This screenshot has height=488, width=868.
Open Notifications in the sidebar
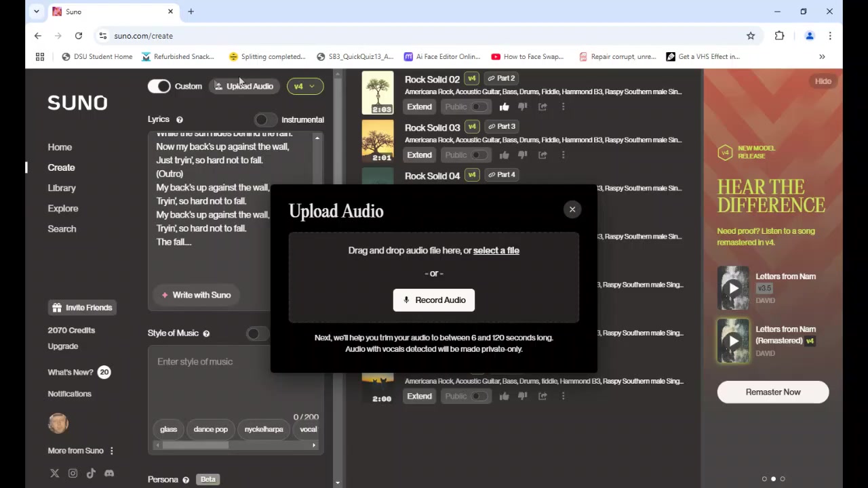(69, 394)
